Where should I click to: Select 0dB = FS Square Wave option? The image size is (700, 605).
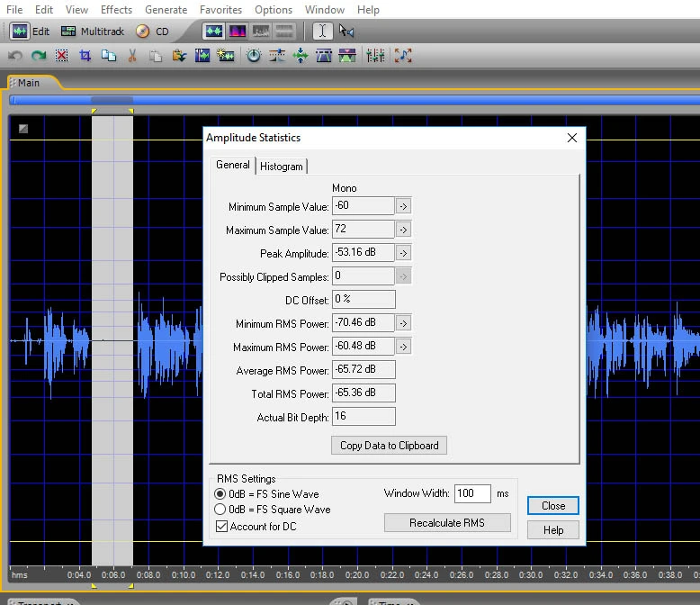click(x=220, y=510)
